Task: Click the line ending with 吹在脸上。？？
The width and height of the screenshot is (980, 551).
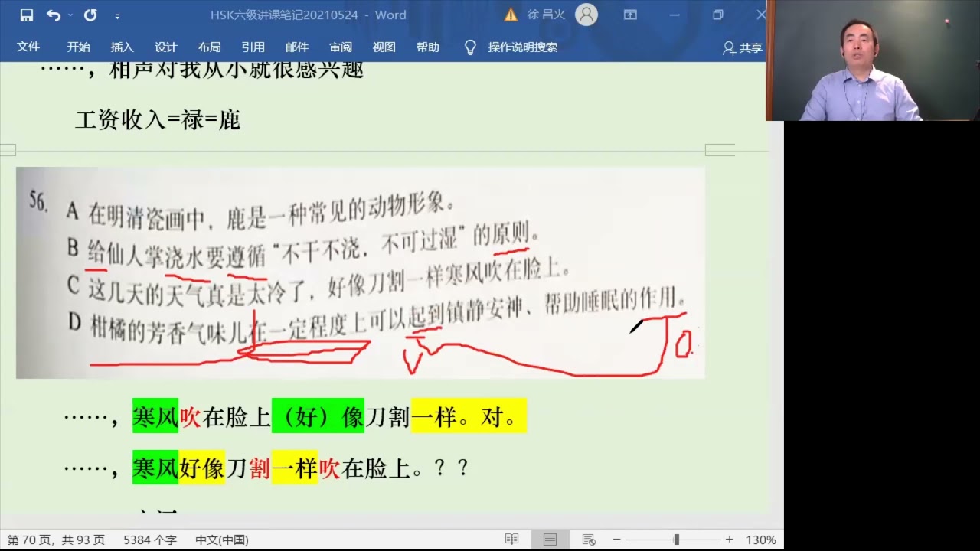Action: [x=266, y=468]
